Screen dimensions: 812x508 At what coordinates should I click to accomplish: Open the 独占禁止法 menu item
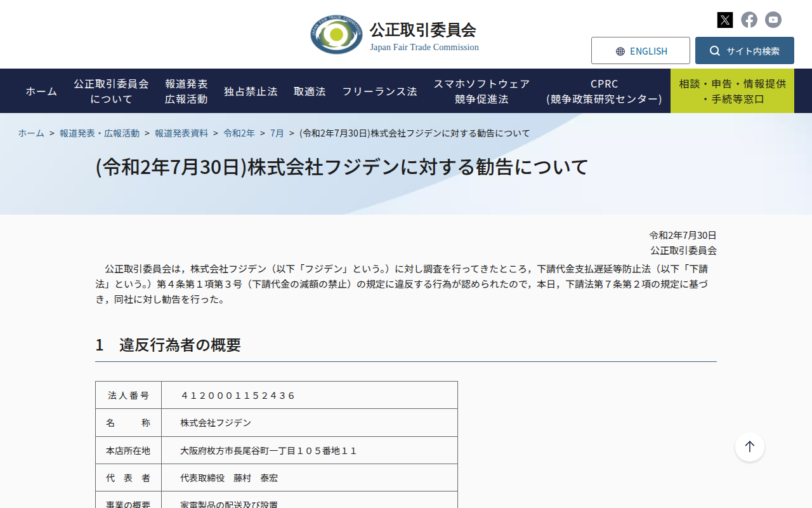[x=251, y=91]
